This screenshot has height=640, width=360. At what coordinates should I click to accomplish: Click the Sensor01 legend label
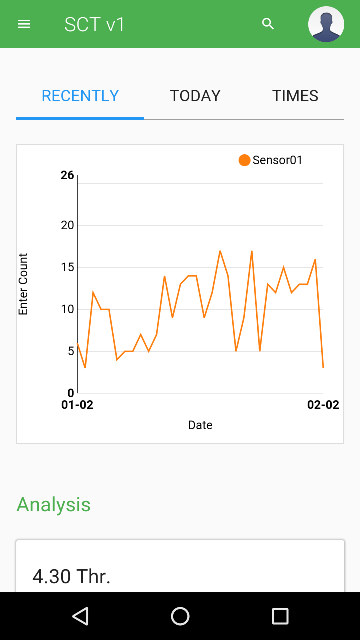coord(278,160)
